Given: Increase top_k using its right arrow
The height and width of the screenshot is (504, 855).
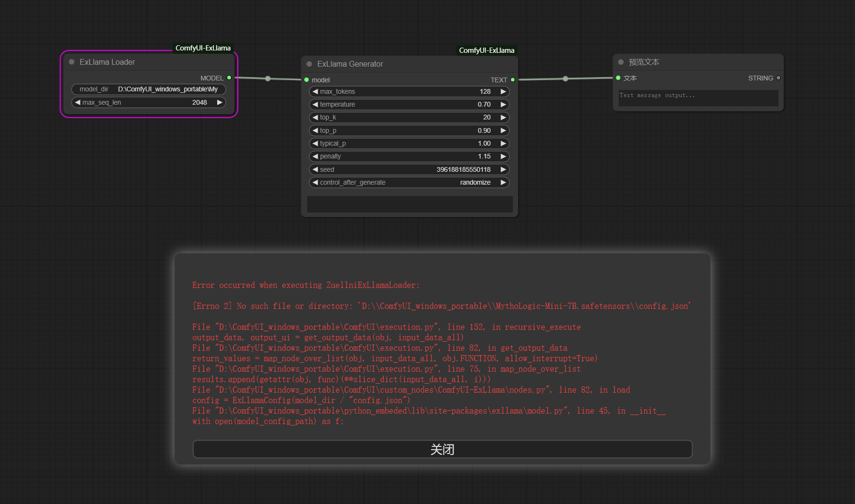Looking at the screenshot, I should (503, 117).
